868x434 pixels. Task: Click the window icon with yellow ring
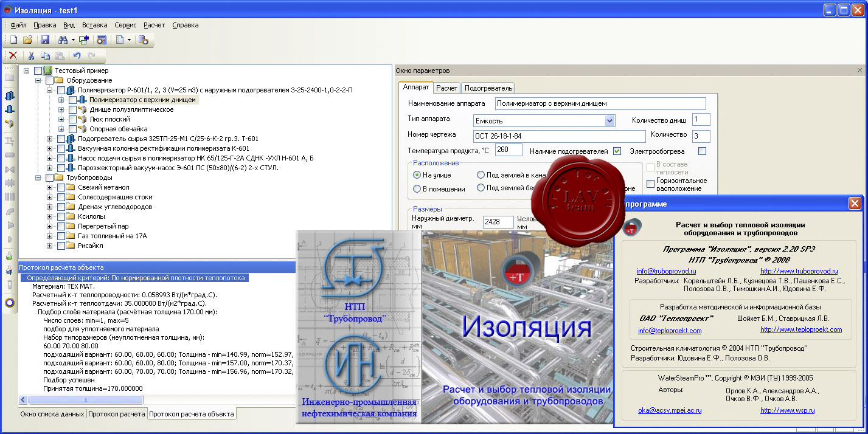click(x=101, y=40)
